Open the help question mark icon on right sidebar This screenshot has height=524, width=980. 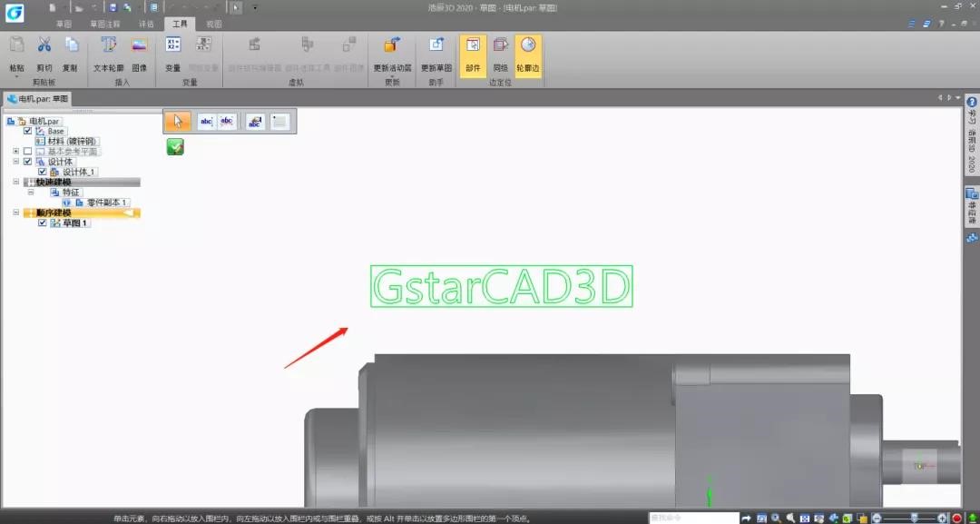click(972, 102)
